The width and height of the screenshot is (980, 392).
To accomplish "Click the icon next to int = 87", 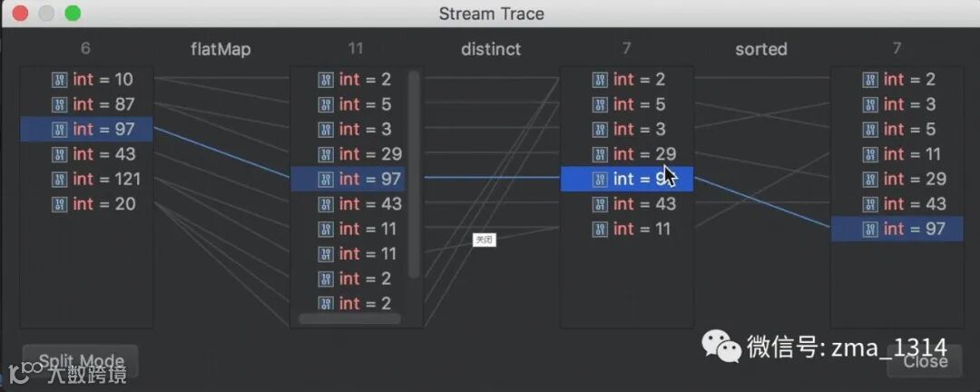I will coord(59,104).
